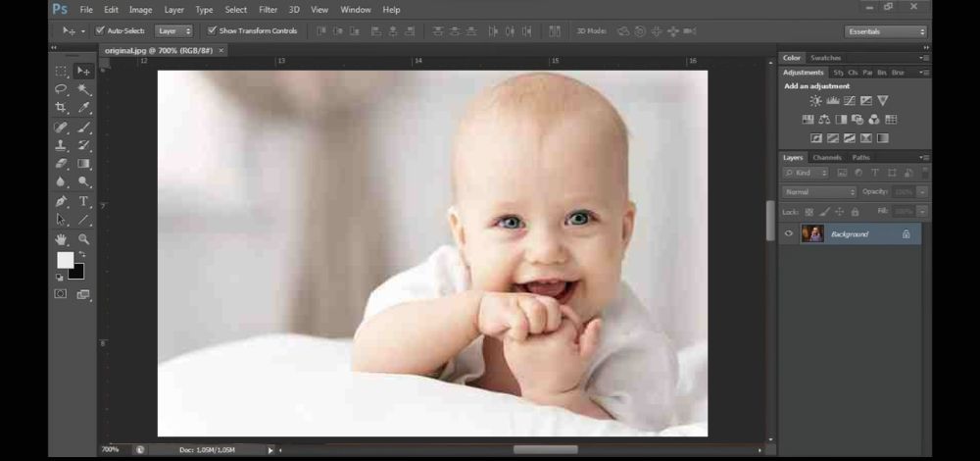The image size is (980, 461).
Task: Select the Dodge tool
Action: pyautogui.click(x=83, y=182)
